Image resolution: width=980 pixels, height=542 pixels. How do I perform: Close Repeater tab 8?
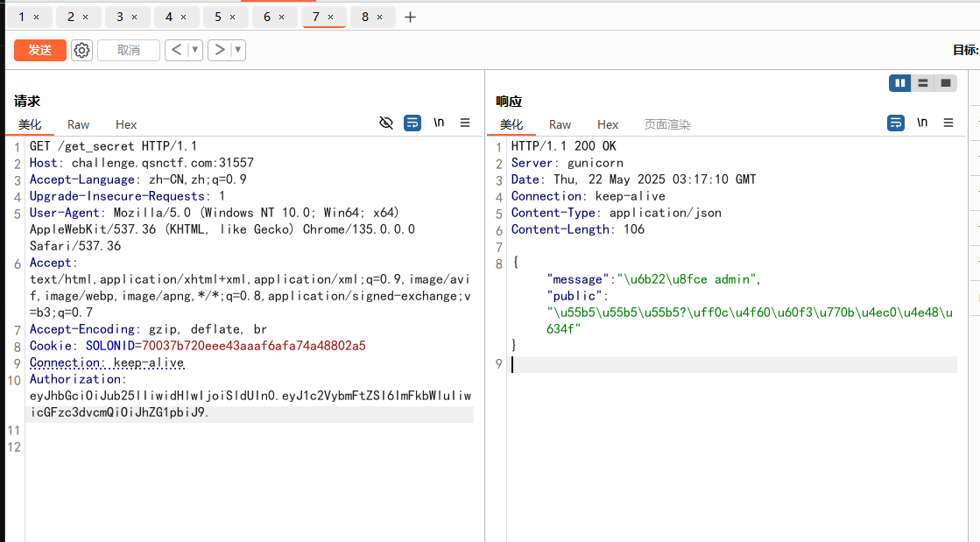tap(379, 18)
